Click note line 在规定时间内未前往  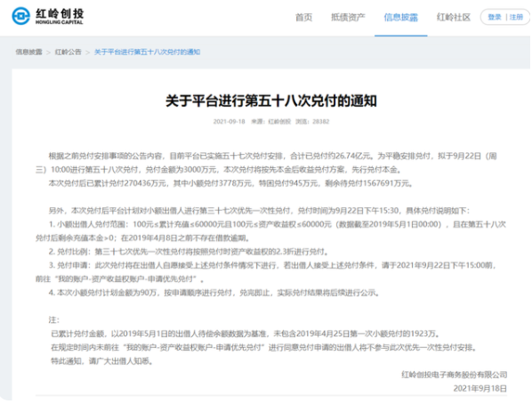pyautogui.click(x=264, y=347)
